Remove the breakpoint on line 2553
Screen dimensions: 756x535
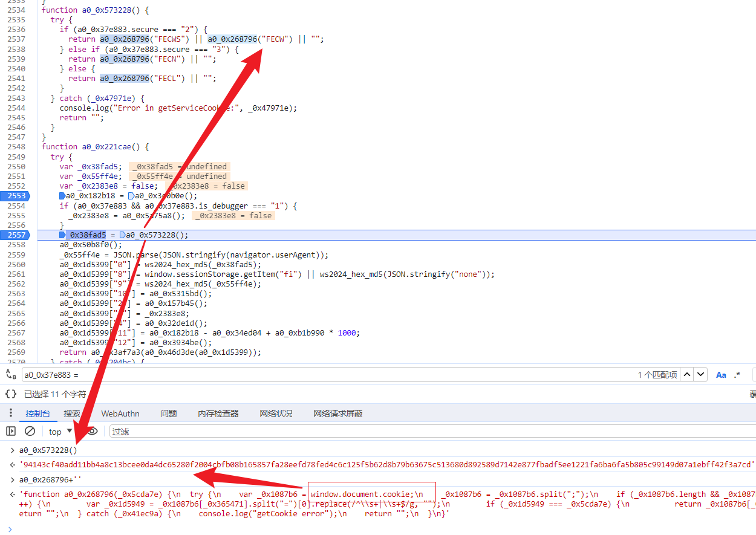(x=15, y=196)
